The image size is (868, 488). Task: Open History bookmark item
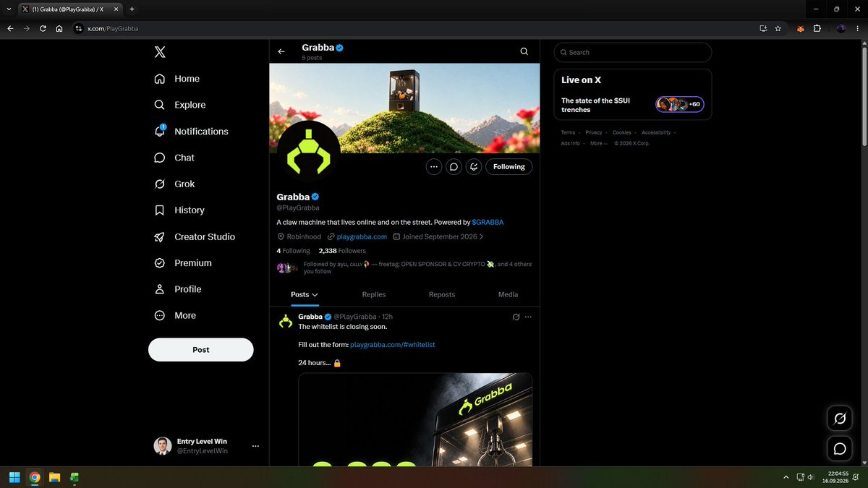[x=179, y=210]
